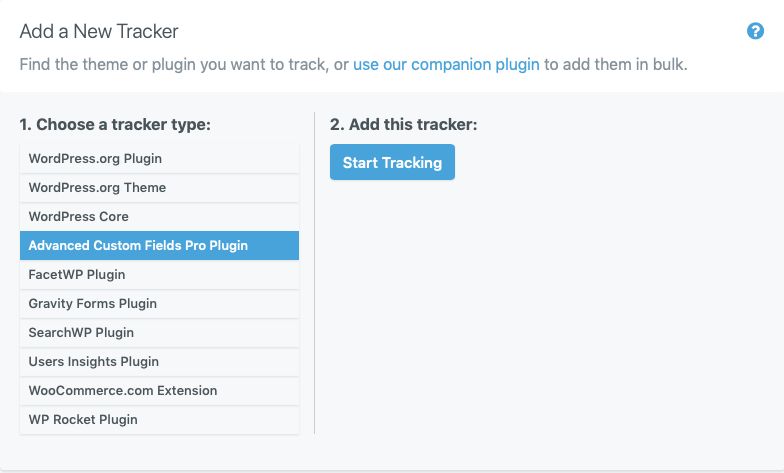Click the Start Tracking button
The width and height of the screenshot is (784, 473).
tap(392, 162)
